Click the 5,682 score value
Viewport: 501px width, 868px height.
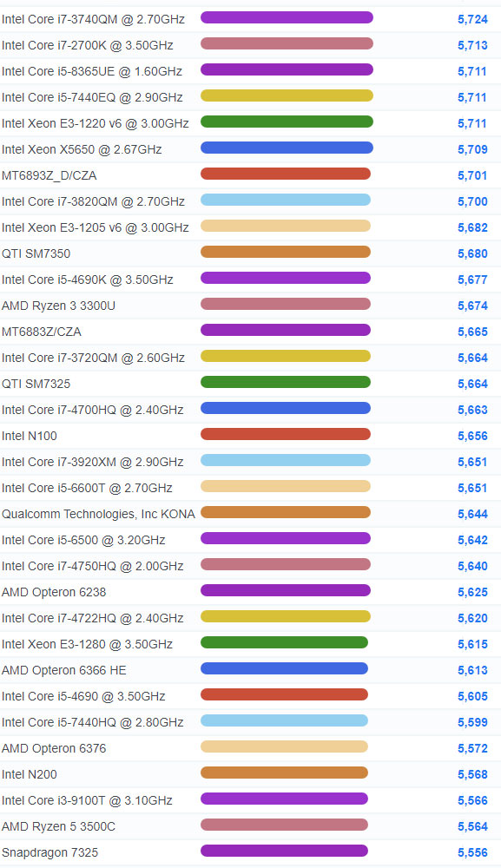(472, 227)
